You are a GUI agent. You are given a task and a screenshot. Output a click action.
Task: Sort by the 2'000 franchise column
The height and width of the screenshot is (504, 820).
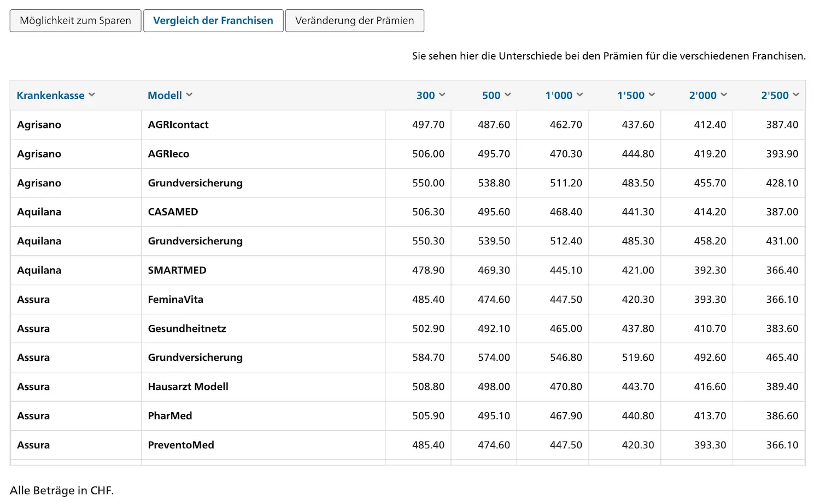coord(708,95)
